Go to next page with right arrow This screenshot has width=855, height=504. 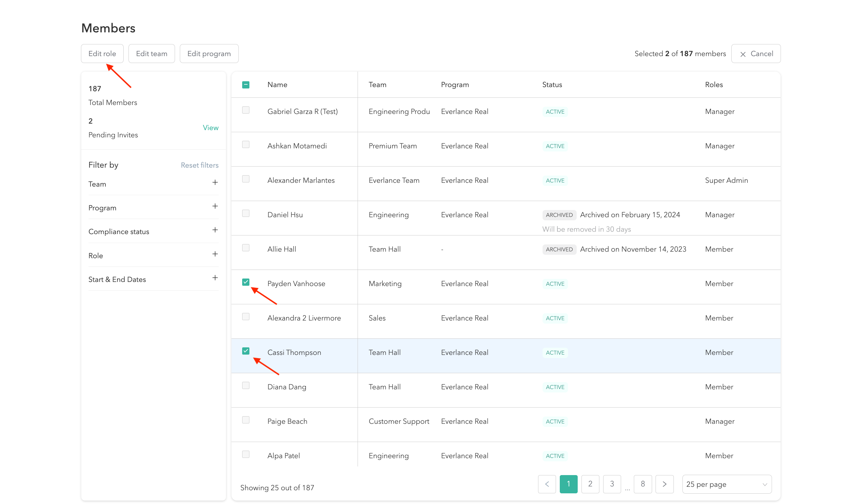(664, 484)
